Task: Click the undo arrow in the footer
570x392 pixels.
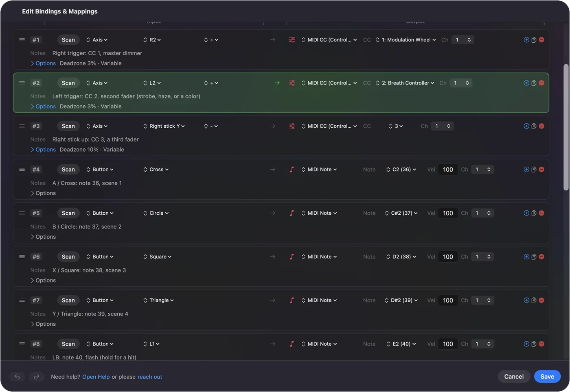Action: click(x=17, y=377)
